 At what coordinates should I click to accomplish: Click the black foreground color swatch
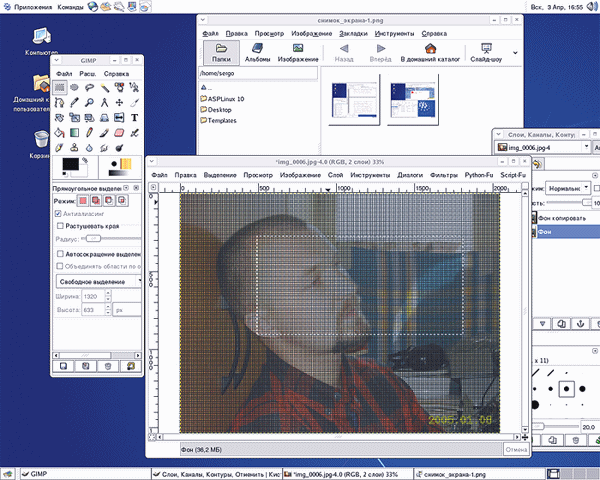click(x=70, y=164)
